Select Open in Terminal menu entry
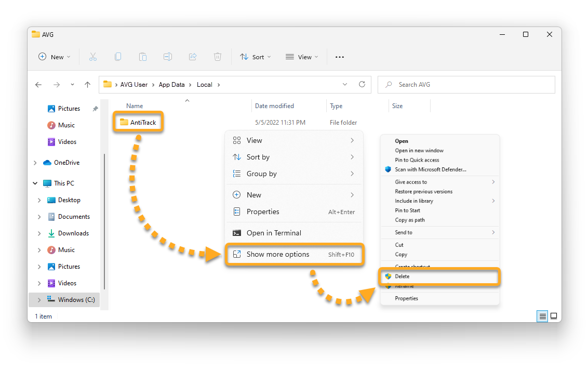588x370 pixels. point(274,233)
